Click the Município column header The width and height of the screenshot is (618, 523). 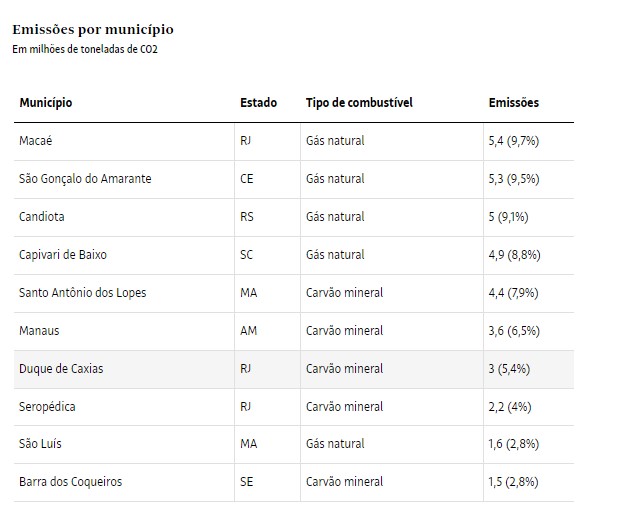click(46, 103)
